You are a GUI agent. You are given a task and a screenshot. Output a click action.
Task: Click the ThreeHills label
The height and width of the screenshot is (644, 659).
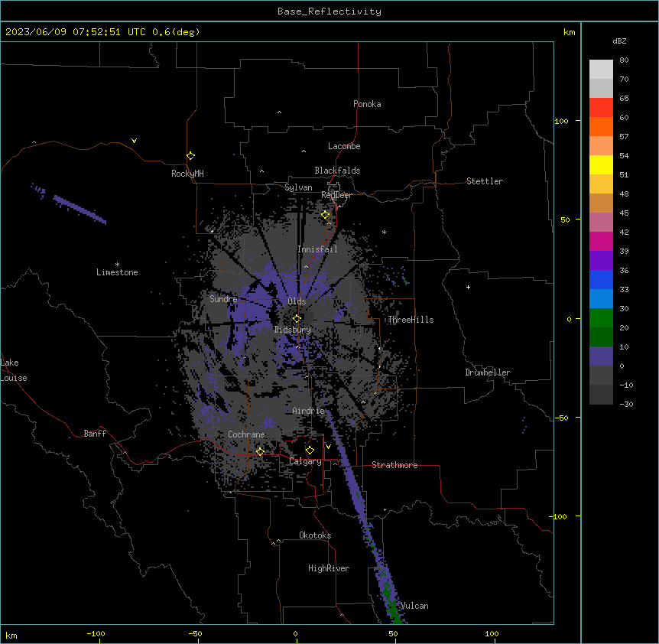[x=411, y=320]
